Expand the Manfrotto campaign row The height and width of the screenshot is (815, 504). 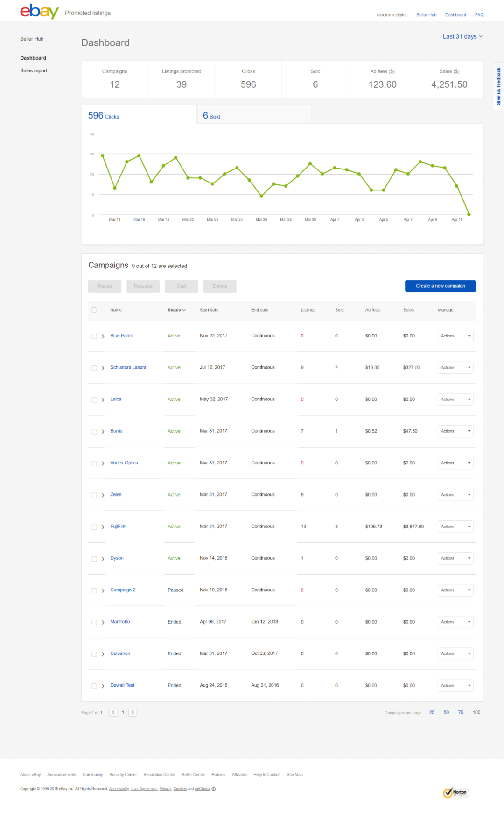103,622
